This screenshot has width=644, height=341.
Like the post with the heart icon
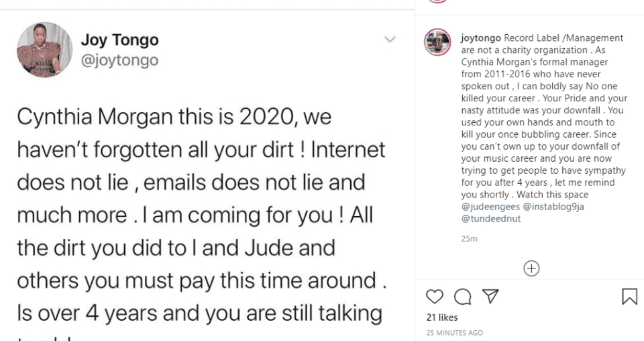pyautogui.click(x=435, y=297)
